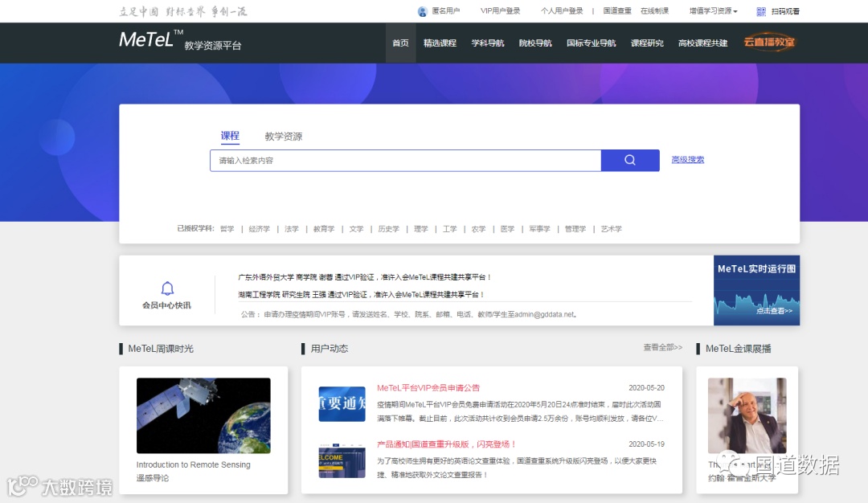
Task: Select the 教育学 subject link
Action: point(324,228)
